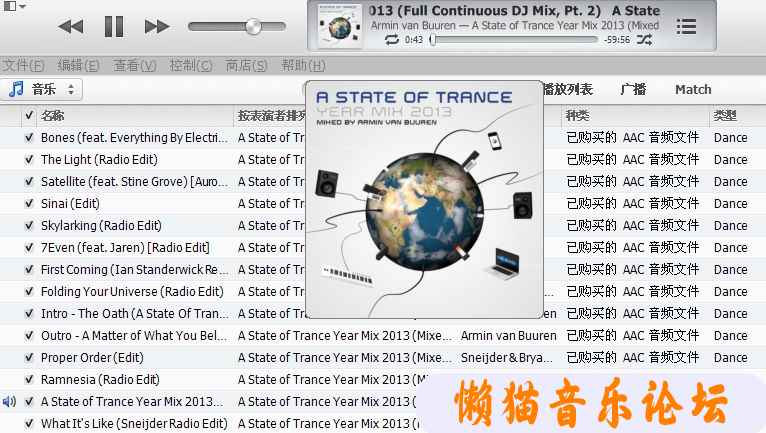Screen dimensions: 766x433
Task: Sort by the 名称 column header
Action: coord(53,115)
